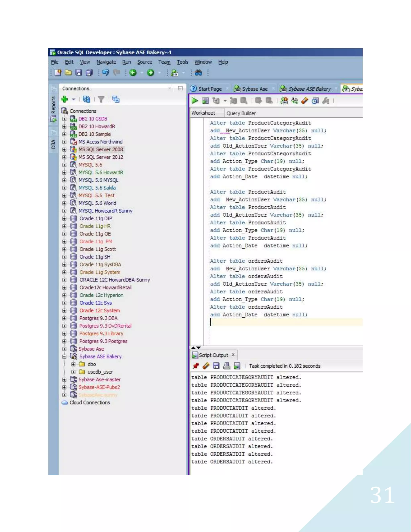Expand the Oracle 11g HR connection node

[64, 226]
